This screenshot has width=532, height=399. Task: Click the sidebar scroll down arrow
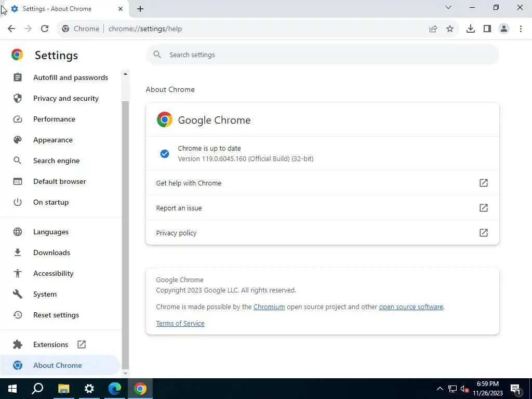(125, 373)
